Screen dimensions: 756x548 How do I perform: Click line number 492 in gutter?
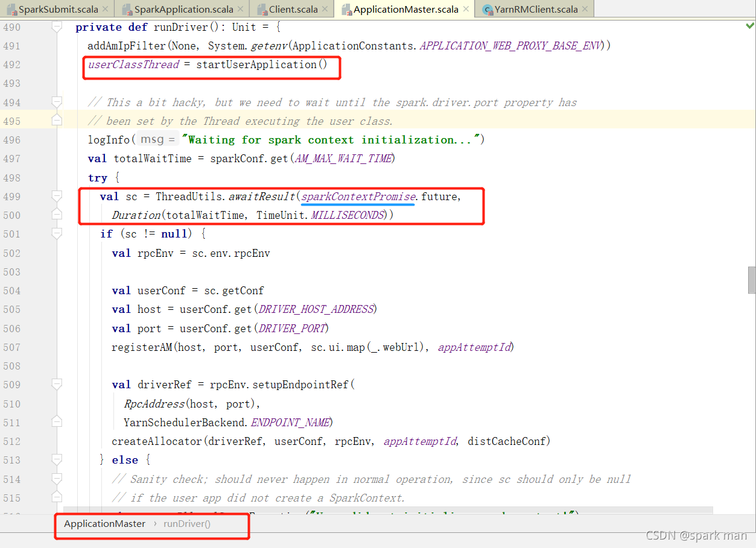pyautogui.click(x=12, y=65)
